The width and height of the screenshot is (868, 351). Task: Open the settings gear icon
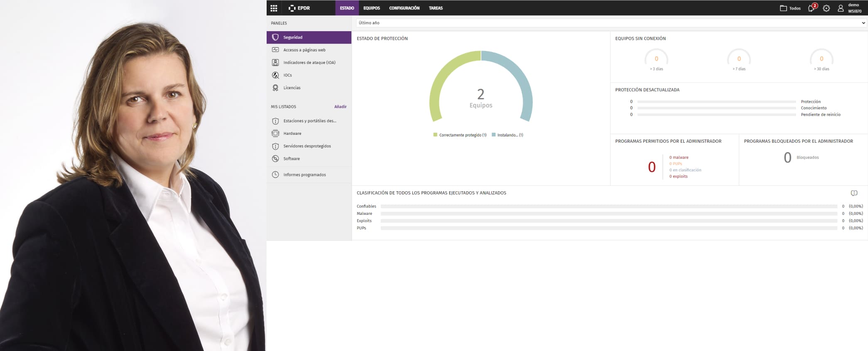click(x=826, y=8)
